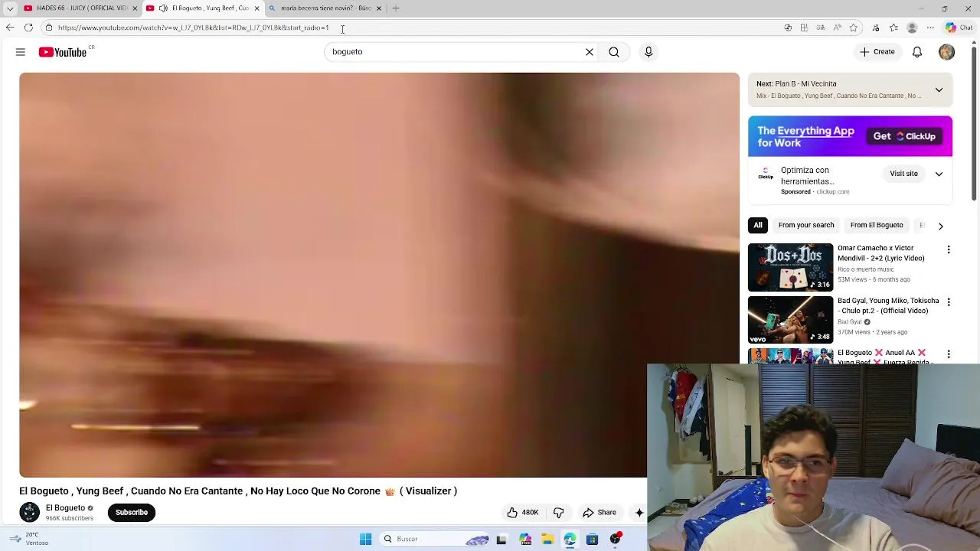Dislike the video

click(x=559, y=512)
